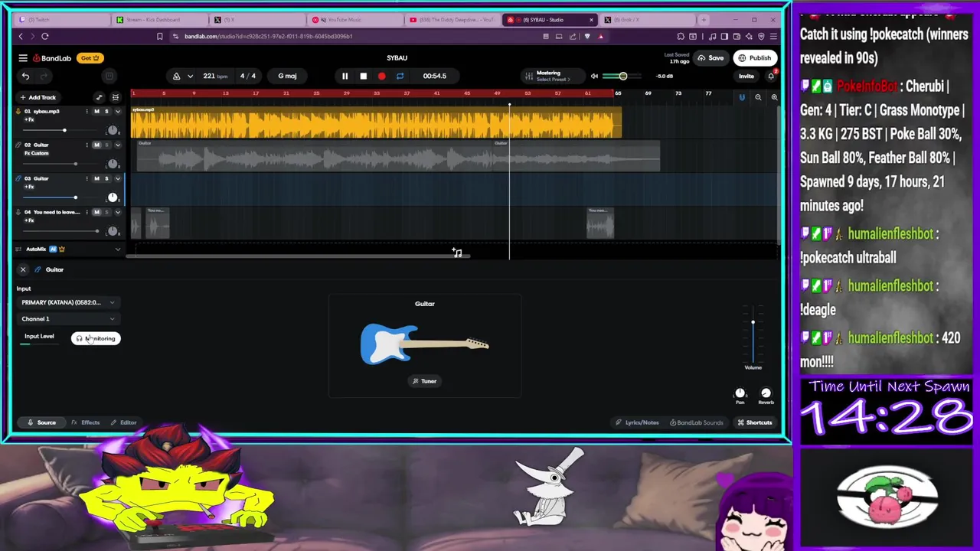Open the BandLab hamburger menu
This screenshot has height=551, width=980.
click(x=23, y=58)
